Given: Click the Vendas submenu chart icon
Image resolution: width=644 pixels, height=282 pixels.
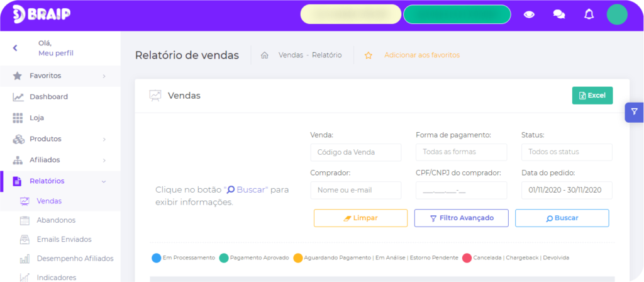Looking at the screenshot, I should click(x=25, y=201).
